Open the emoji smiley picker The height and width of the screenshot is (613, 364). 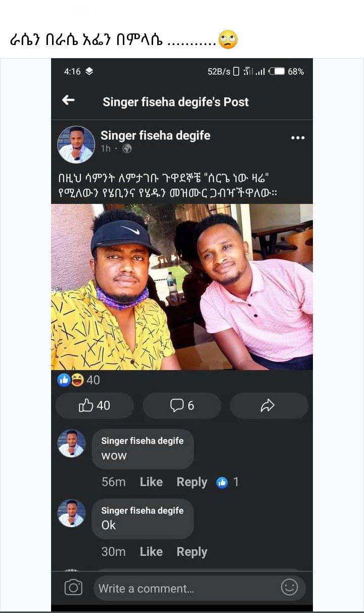pyautogui.click(x=289, y=588)
